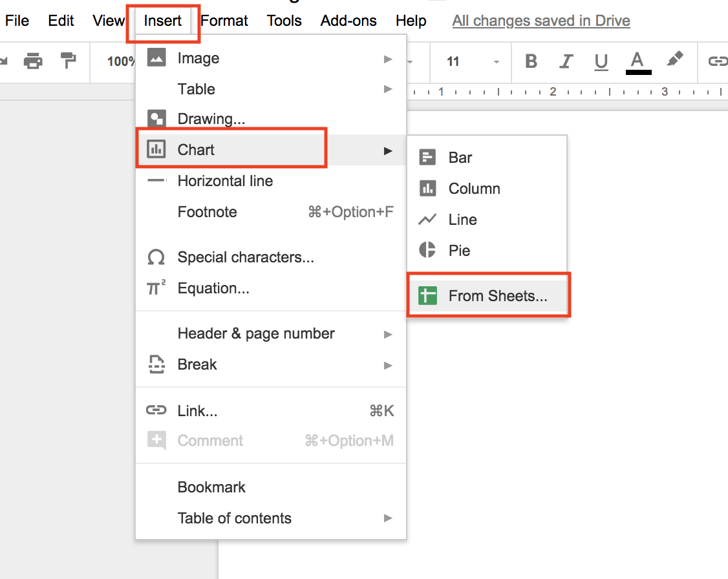
Task: Click the All changes saved in Drive link
Action: click(x=541, y=21)
